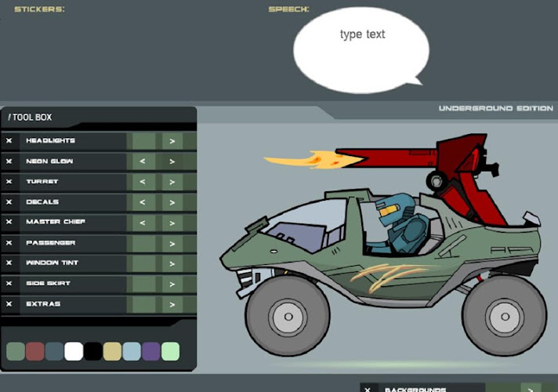Viewport: 558px width, 392px height.
Task: Click the Underground Edition title text
Action: click(496, 108)
